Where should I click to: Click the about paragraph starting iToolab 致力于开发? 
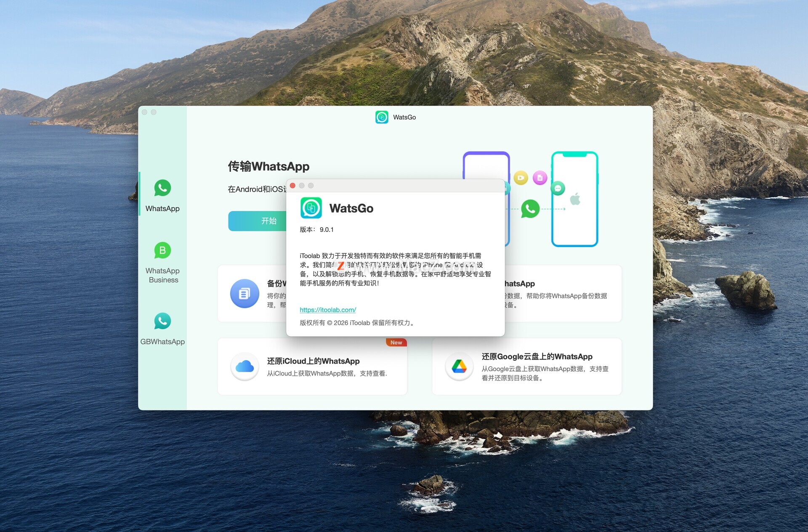pyautogui.click(x=395, y=269)
